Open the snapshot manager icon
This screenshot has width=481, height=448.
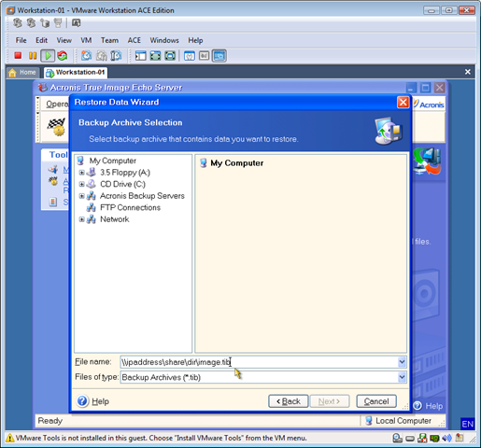pos(116,56)
